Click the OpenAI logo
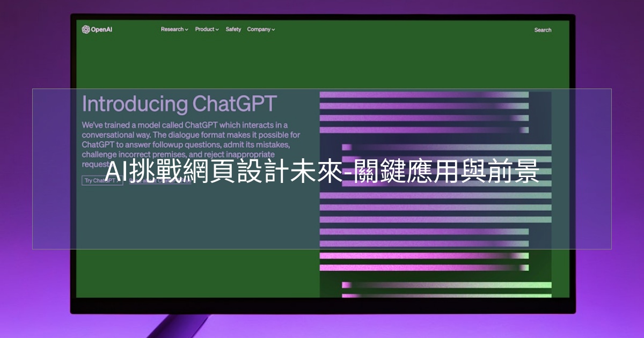The width and height of the screenshot is (644, 338). pyautogui.click(x=97, y=30)
